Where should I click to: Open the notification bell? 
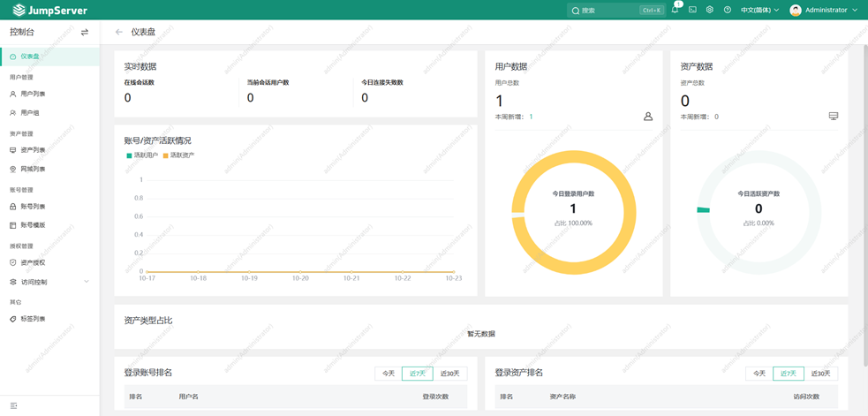coord(675,11)
